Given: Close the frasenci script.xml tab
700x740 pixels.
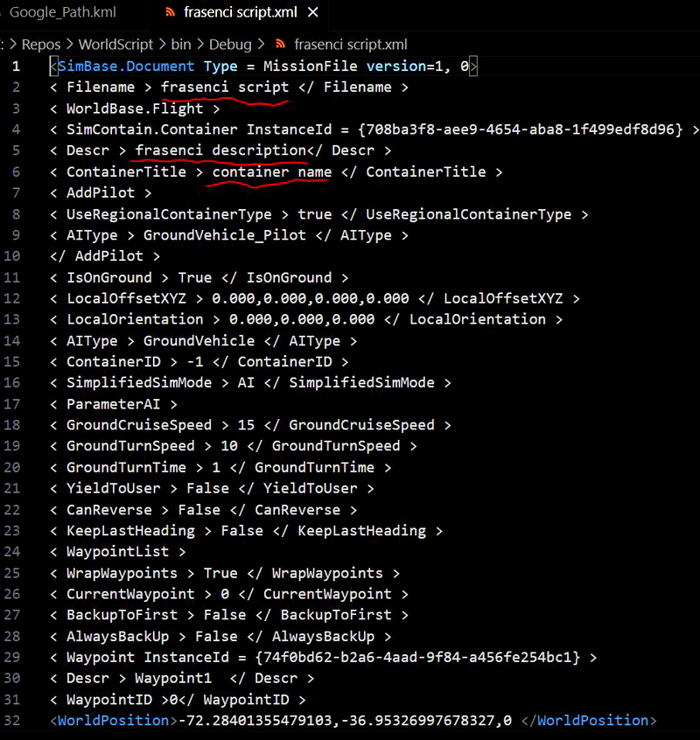Looking at the screenshot, I should click(x=313, y=13).
